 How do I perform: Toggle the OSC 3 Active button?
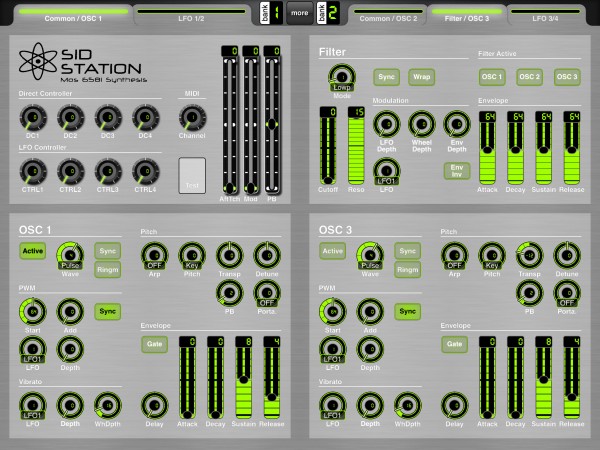pyautogui.click(x=333, y=251)
